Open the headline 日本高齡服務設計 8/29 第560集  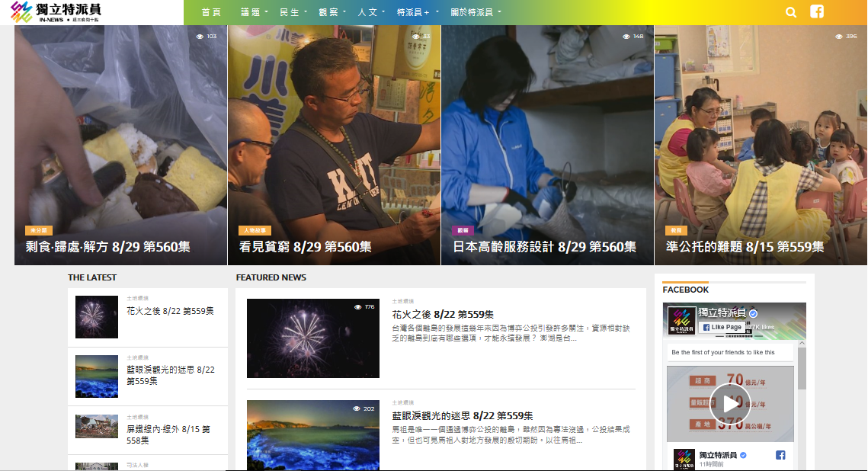click(545, 247)
